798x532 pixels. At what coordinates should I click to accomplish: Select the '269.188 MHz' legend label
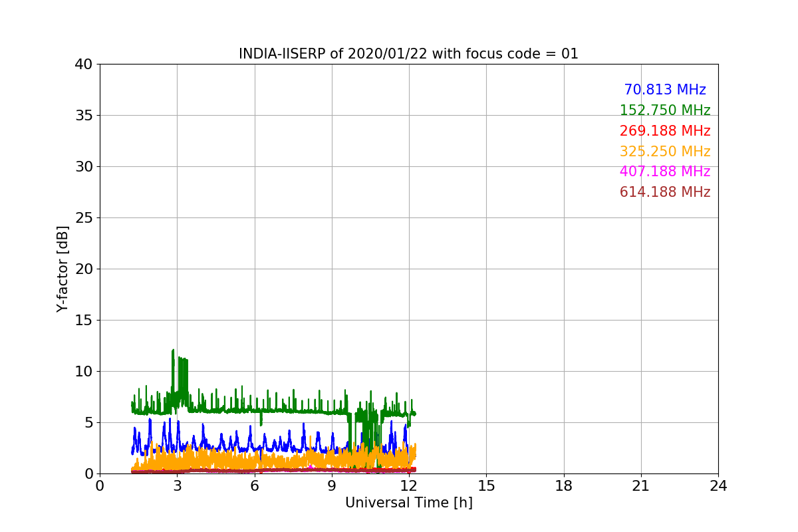pos(665,131)
